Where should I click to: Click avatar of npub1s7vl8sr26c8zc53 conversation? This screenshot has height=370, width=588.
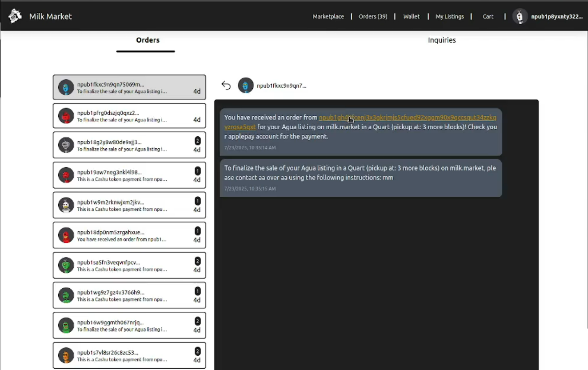click(66, 356)
